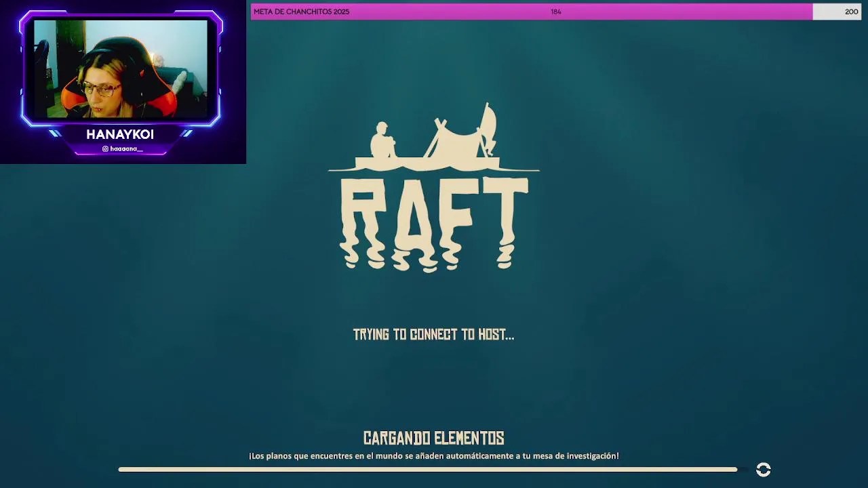Click the spinning loading icon
The height and width of the screenshot is (488, 868).
tap(764, 470)
